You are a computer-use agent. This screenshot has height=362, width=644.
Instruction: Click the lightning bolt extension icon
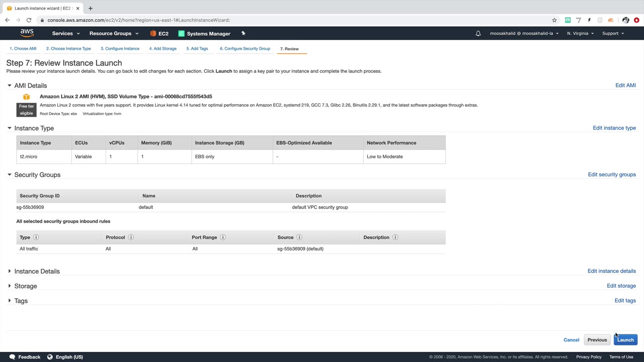(589, 20)
